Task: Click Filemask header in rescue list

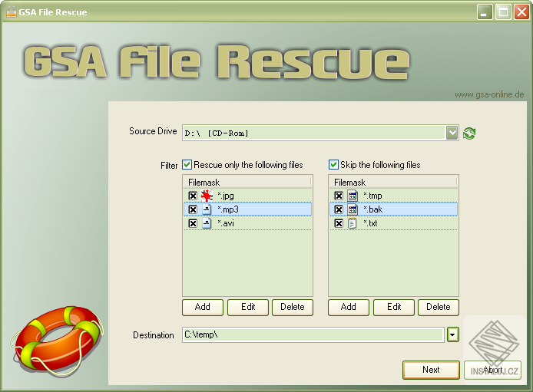Action: point(247,183)
